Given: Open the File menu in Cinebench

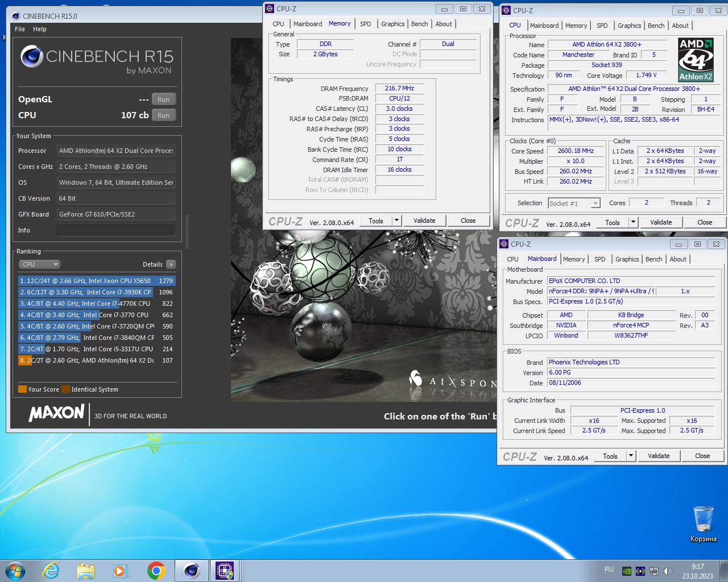Looking at the screenshot, I should pyautogui.click(x=20, y=29).
